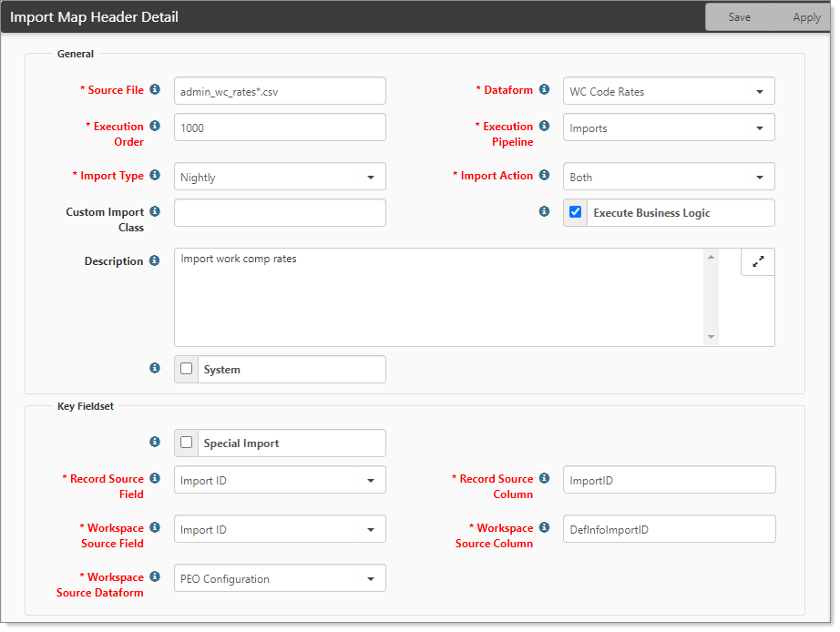Uncheck Execute Business Logic checkbox
The height and width of the screenshot is (632, 840).
coord(576,212)
